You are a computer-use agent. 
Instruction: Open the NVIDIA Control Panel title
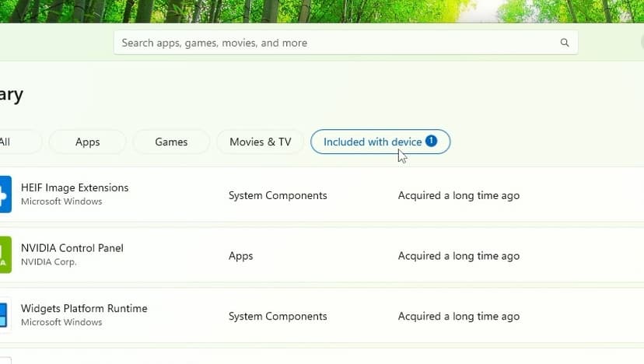coord(72,248)
